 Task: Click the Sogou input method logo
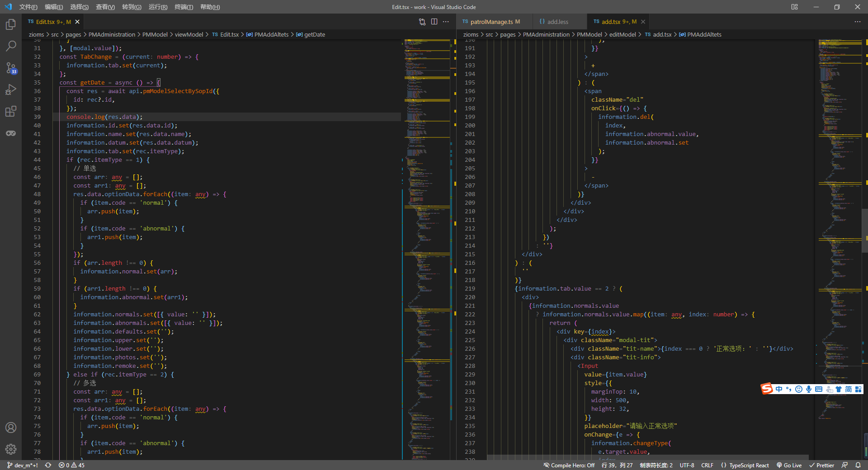[x=767, y=389]
